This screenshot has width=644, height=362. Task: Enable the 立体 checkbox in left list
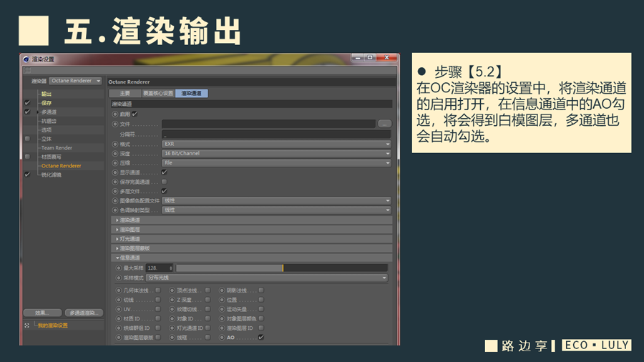point(27,139)
